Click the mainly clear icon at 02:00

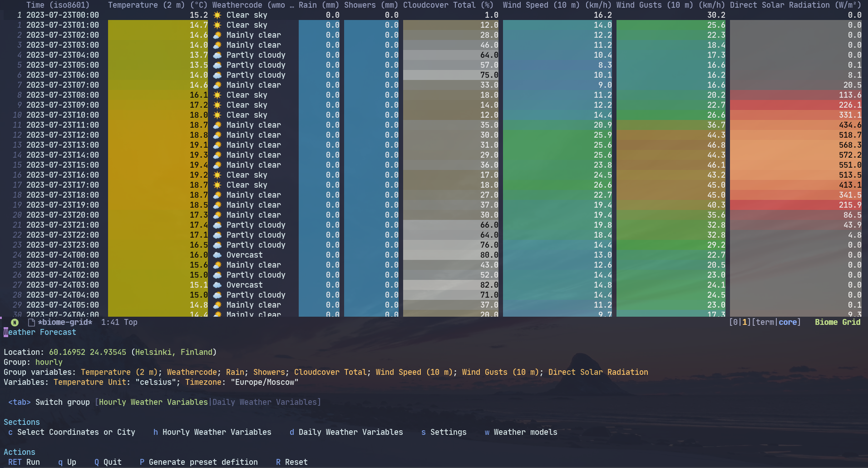tap(217, 35)
